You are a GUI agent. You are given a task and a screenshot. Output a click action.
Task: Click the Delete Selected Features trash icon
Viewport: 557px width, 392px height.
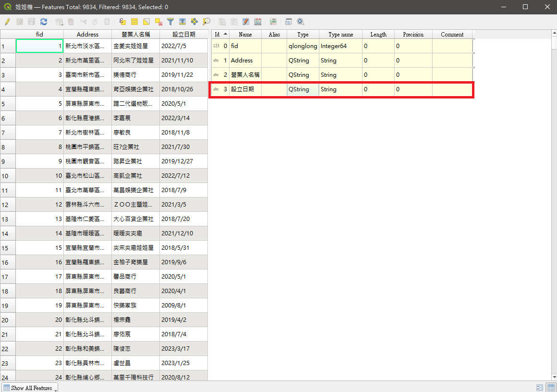tap(71, 22)
